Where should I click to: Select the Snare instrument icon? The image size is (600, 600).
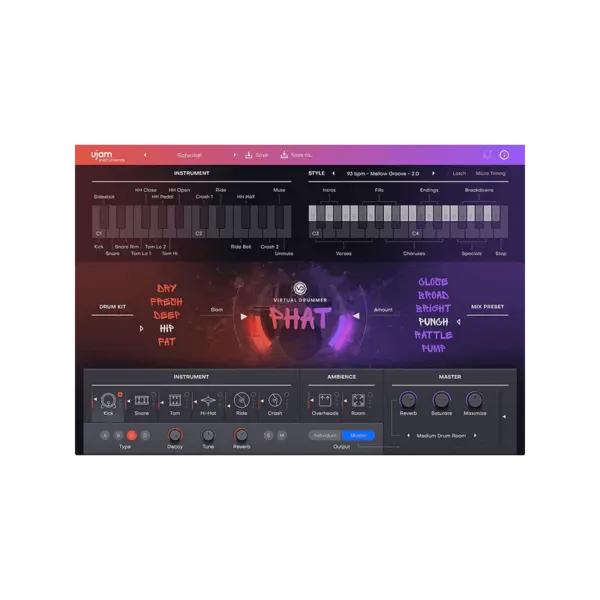pyautogui.click(x=142, y=401)
